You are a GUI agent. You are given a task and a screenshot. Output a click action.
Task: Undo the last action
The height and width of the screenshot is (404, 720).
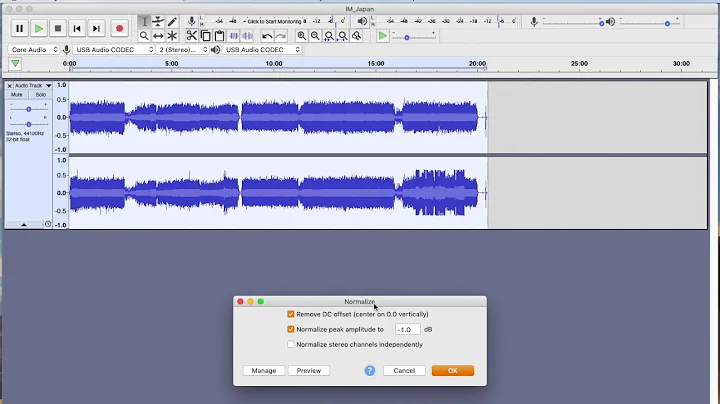(267, 36)
